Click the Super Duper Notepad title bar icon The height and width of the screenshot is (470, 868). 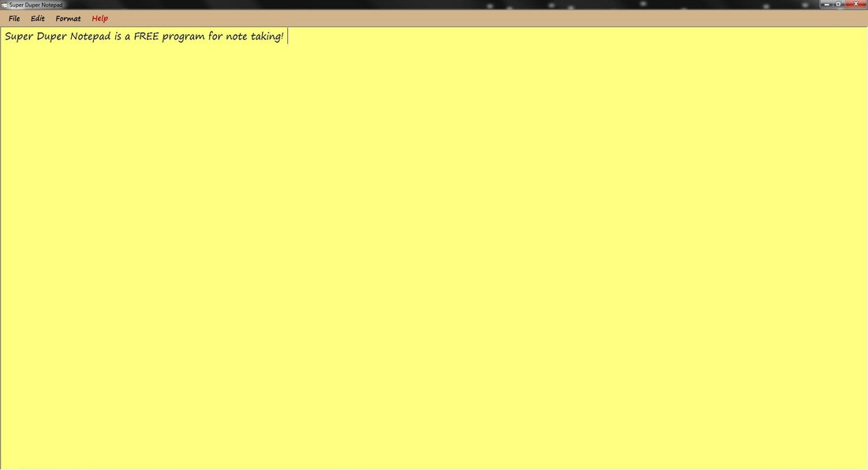pyautogui.click(x=4, y=5)
